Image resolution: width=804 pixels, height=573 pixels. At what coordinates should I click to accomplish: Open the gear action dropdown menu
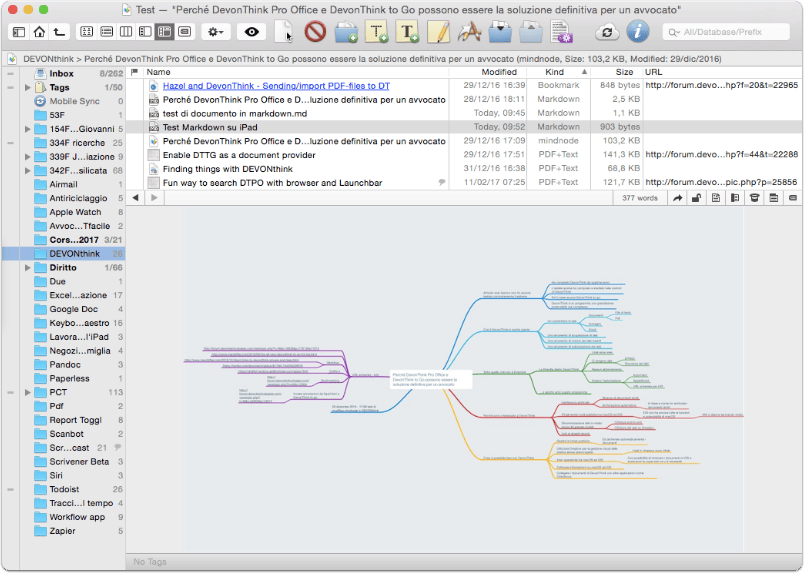coord(215,32)
